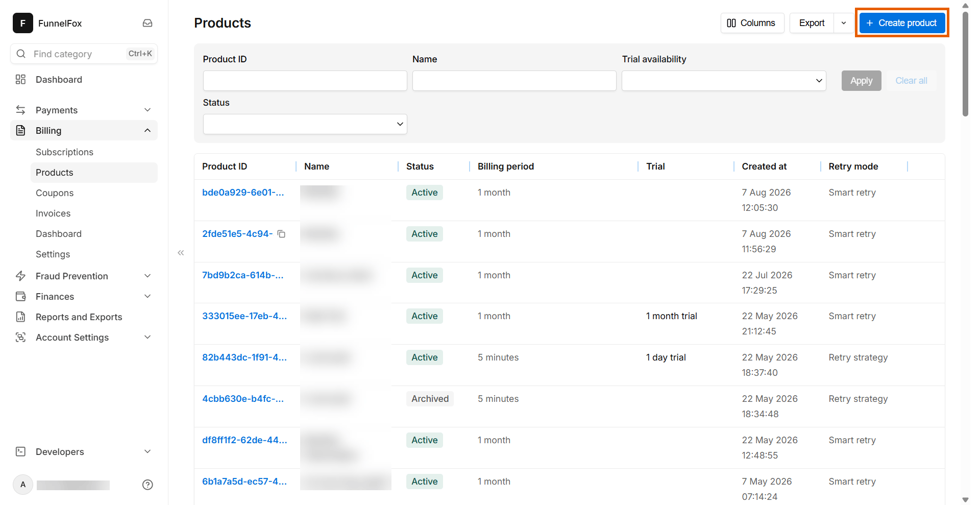Click the Trial column header
The width and height of the screenshot is (980, 505).
pos(655,166)
